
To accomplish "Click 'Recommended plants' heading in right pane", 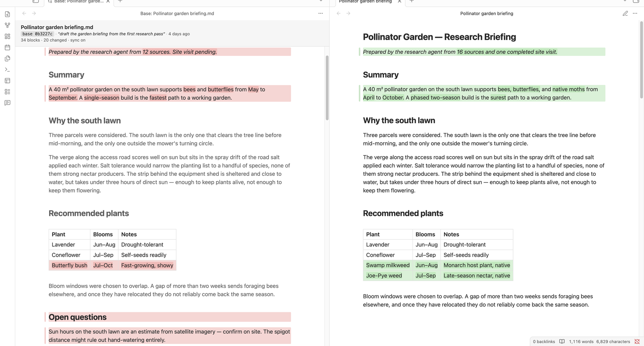I will (x=403, y=213).
